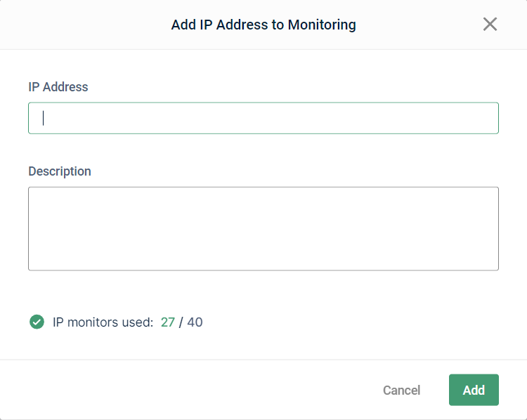The height and width of the screenshot is (420, 527).
Task: Click the word "Monitoring" in the header
Action: coord(322,25)
